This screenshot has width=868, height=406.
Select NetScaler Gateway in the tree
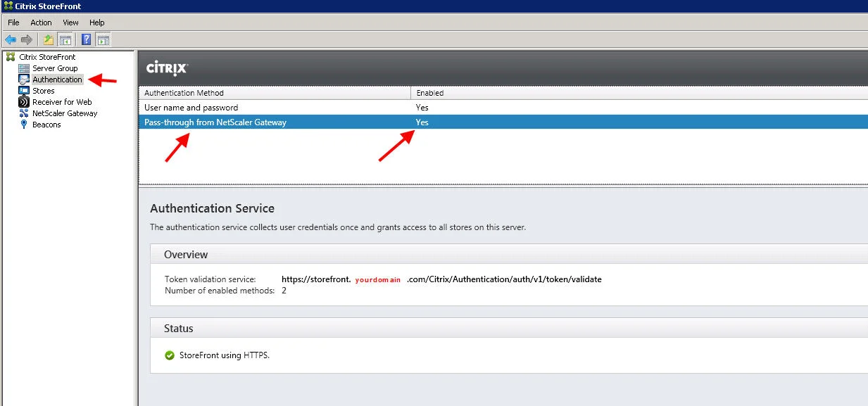[65, 113]
